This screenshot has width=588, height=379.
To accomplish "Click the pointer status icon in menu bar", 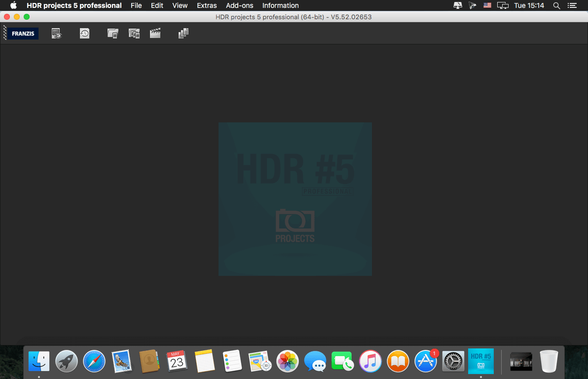I will 473,5.
